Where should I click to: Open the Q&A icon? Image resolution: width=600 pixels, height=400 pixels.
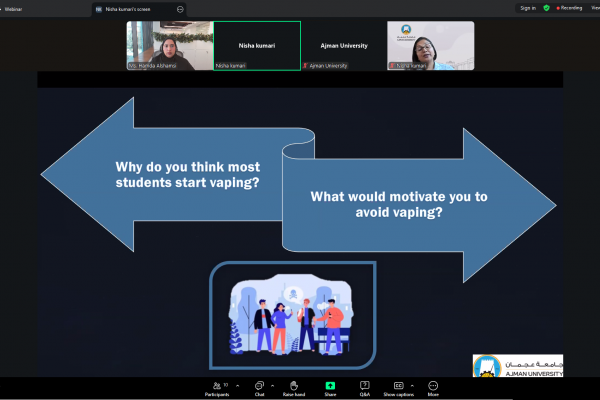365,385
